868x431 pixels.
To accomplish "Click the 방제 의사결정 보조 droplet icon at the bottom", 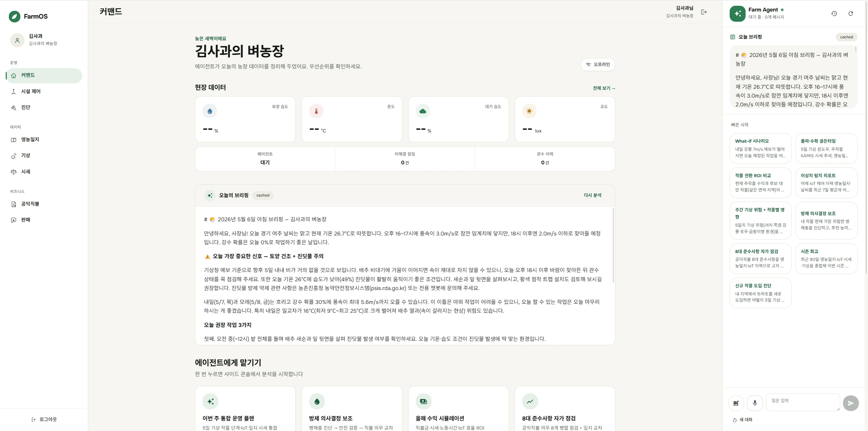I will (317, 402).
